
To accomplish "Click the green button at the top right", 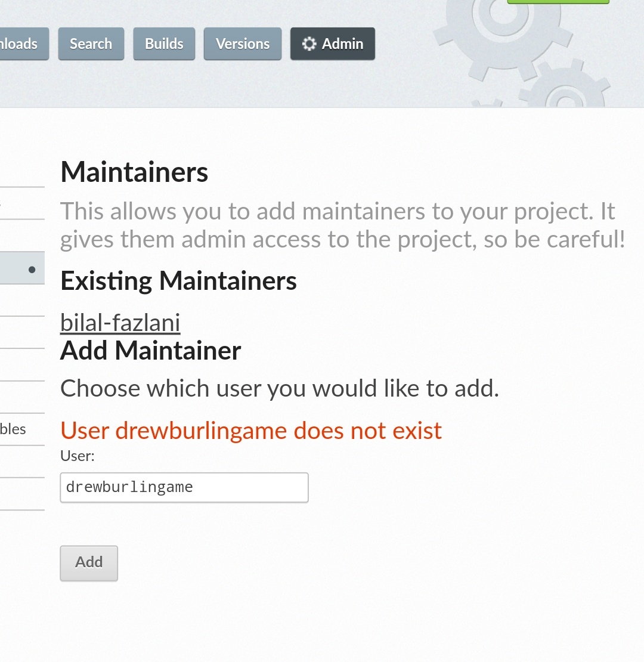I will (558, 2).
